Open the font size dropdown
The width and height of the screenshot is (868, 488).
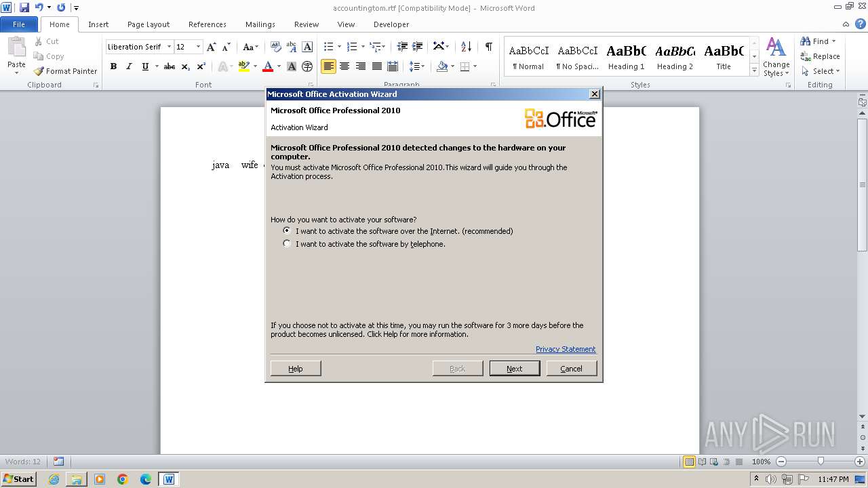click(x=198, y=47)
